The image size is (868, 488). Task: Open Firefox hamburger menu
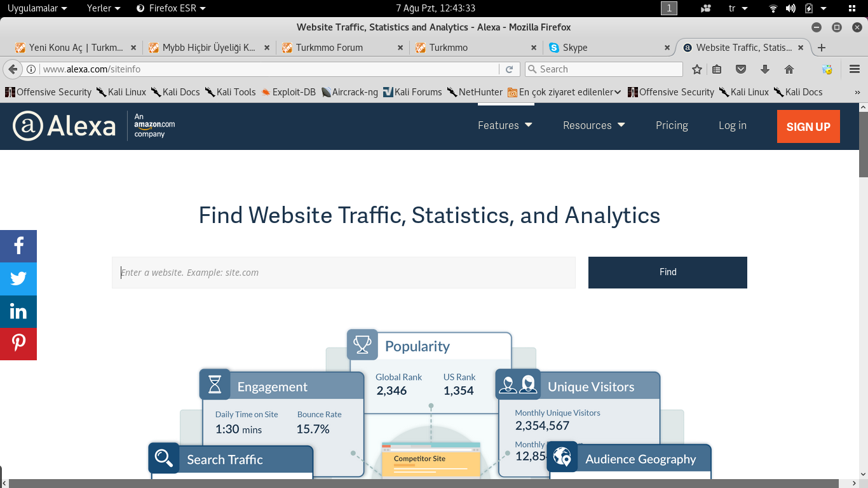855,69
